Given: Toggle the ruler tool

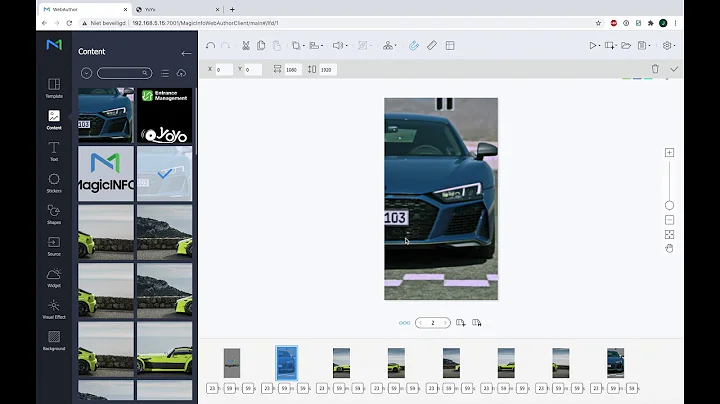Looking at the screenshot, I should (x=432, y=45).
